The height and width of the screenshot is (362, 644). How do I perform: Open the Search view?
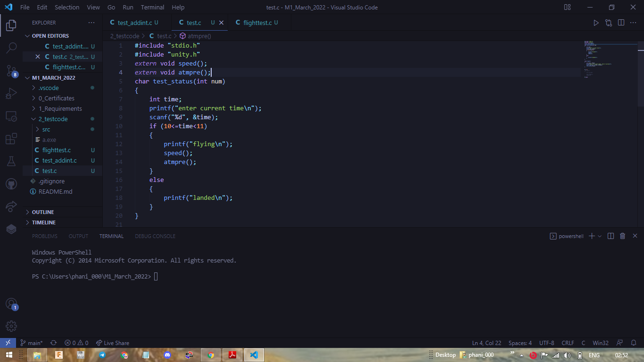pos(10,48)
